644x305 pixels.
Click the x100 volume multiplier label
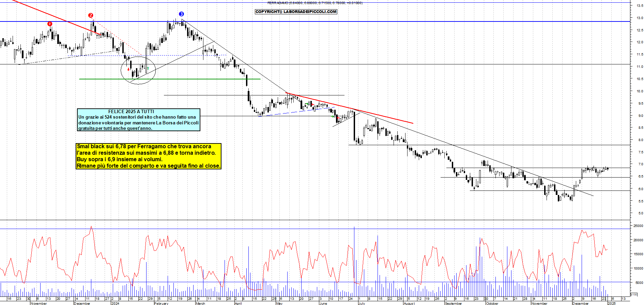point(634,294)
